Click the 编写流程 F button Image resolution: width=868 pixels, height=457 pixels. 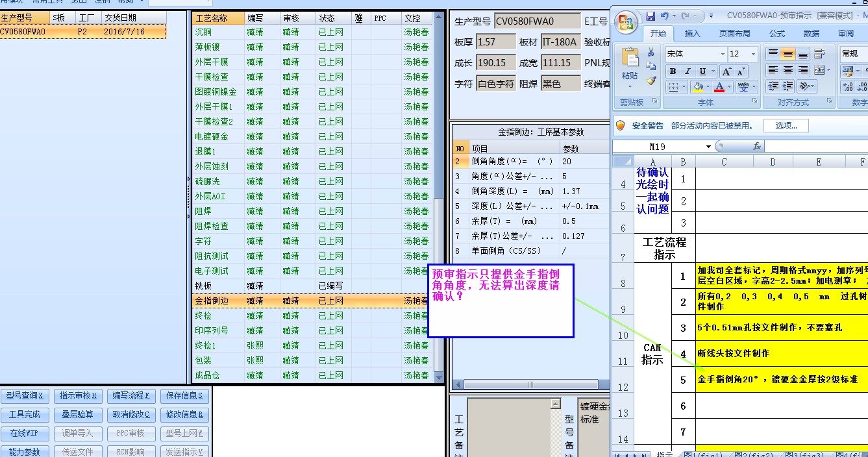131,395
